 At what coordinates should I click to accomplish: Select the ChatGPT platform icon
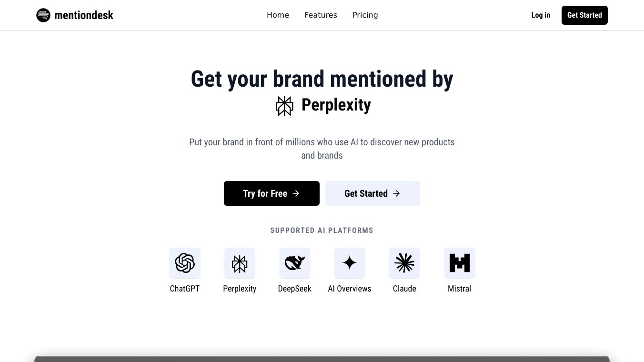coord(185,263)
